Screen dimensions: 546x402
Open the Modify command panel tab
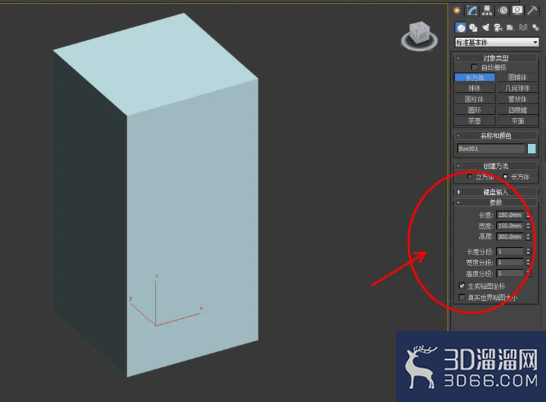click(x=472, y=10)
